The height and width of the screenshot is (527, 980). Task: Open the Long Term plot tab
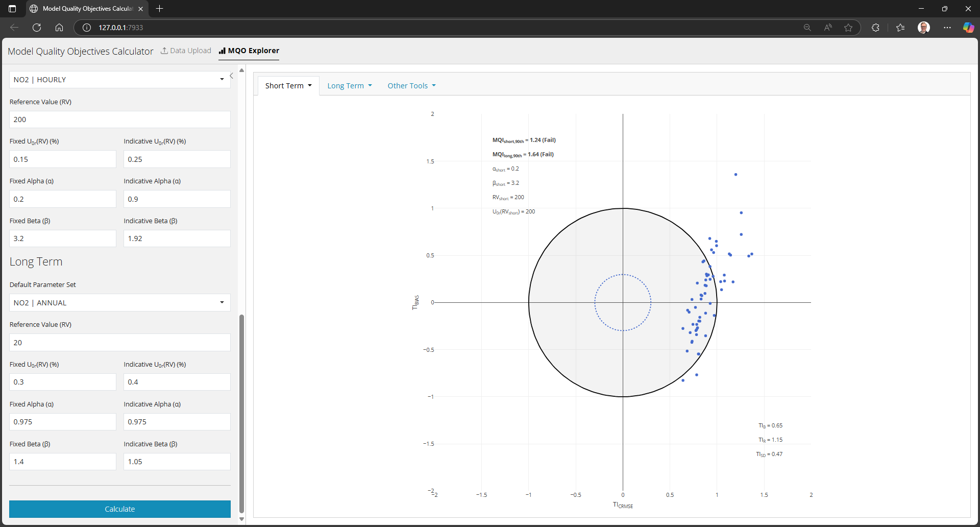[x=349, y=86]
